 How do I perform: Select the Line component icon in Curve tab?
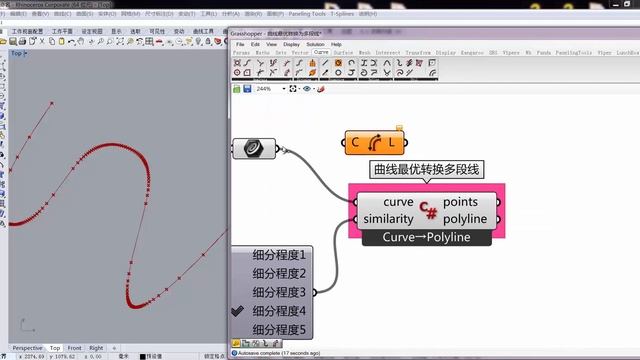(325, 62)
